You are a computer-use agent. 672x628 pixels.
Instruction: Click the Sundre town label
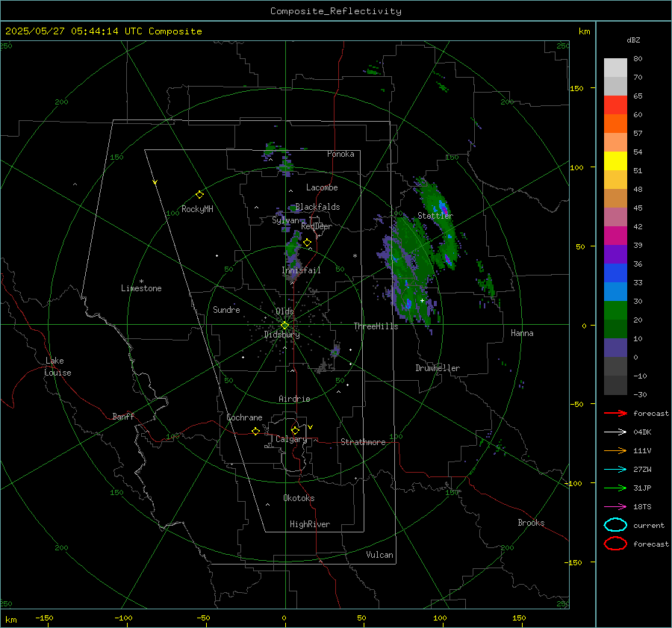click(x=226, y=309)
